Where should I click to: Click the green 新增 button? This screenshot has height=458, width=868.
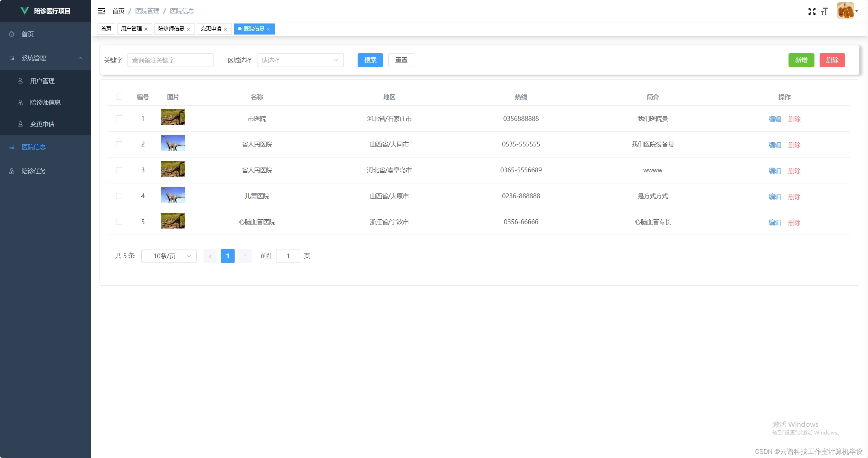[801, 60]
